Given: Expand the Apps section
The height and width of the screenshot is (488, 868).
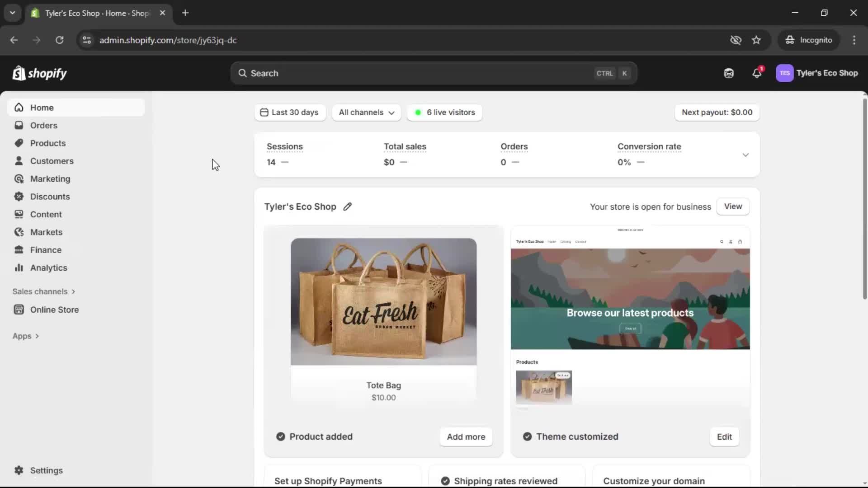Looking at the screenshot, I should (26, 336).
